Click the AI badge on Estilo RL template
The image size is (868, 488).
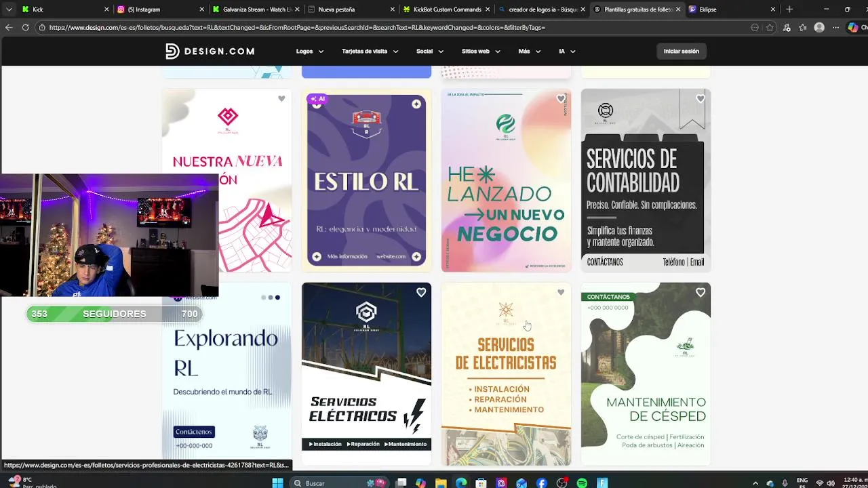click(x=317, y=99)
